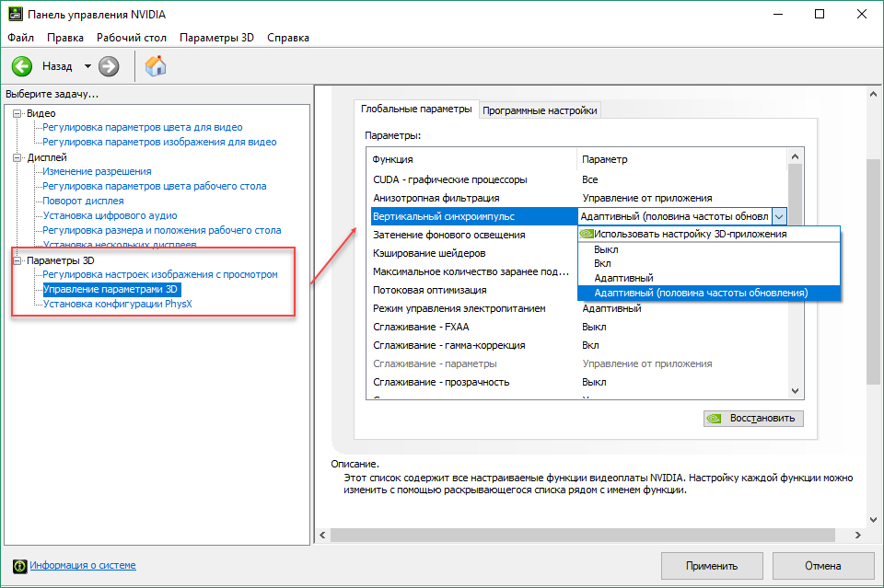Open the Информация о системе link
This screenshot has width=884, height=588.
[x=83, y=565]
